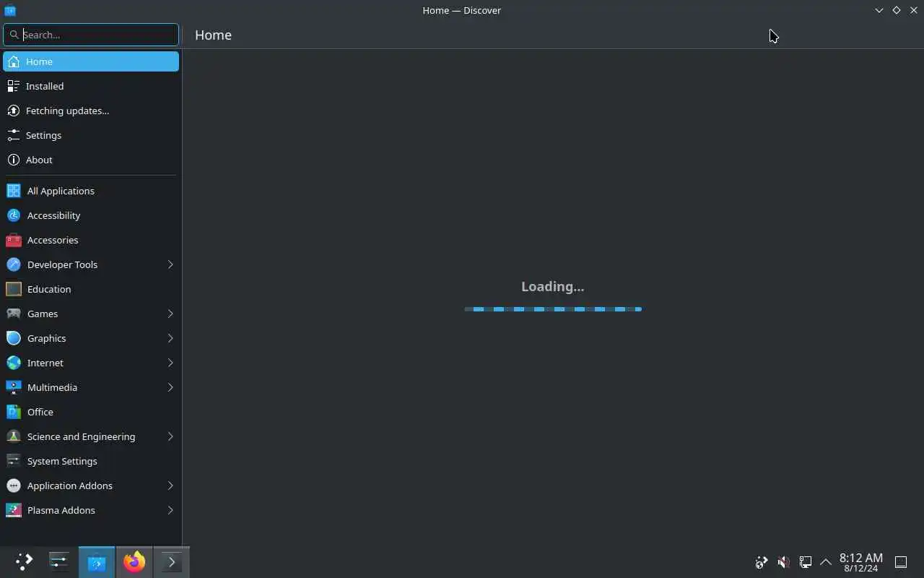Image resolution: width=924 pixels, height=578 pixels.
Task: Click the Office documents icon
Action: tap(14, 412)
